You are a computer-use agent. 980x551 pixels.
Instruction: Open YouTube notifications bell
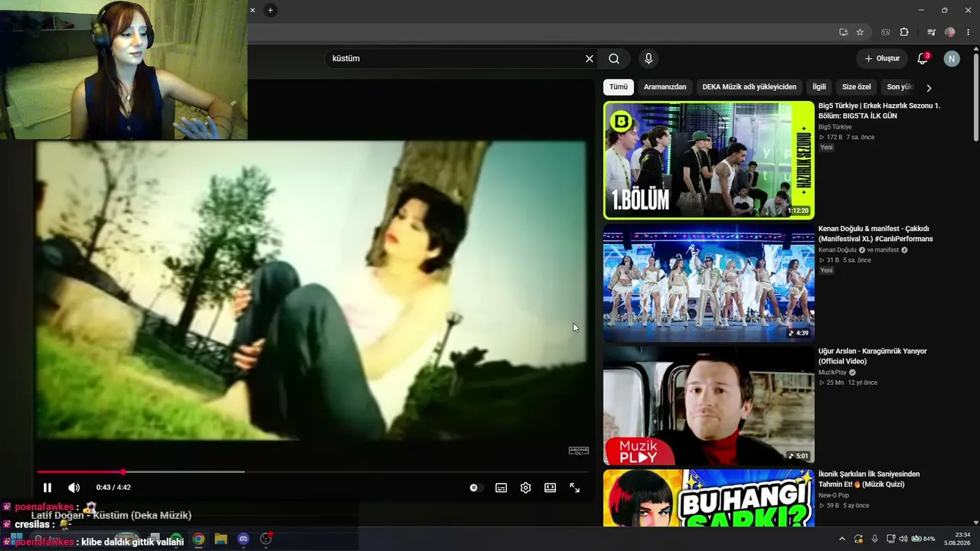(x=923, y=58)
